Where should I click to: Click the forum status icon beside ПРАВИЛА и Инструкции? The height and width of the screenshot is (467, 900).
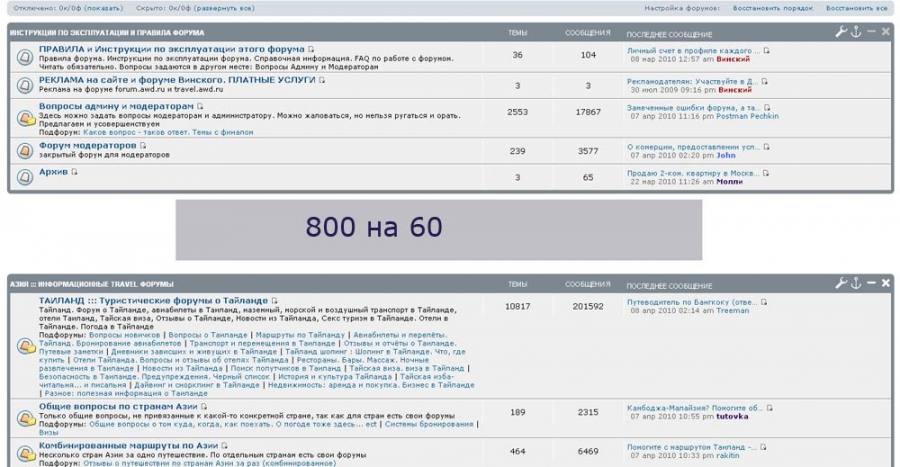[25, 57]
